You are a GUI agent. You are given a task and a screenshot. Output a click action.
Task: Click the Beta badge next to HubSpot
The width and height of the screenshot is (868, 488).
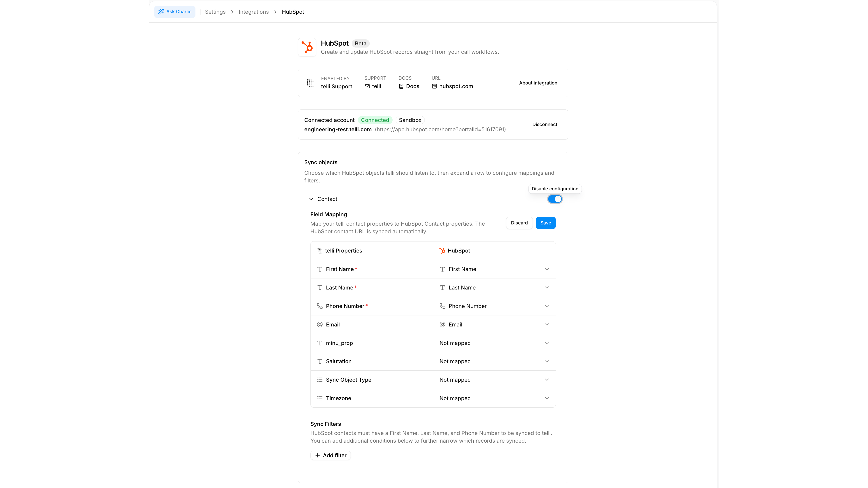pyautogui.click(x=360, y=43)
